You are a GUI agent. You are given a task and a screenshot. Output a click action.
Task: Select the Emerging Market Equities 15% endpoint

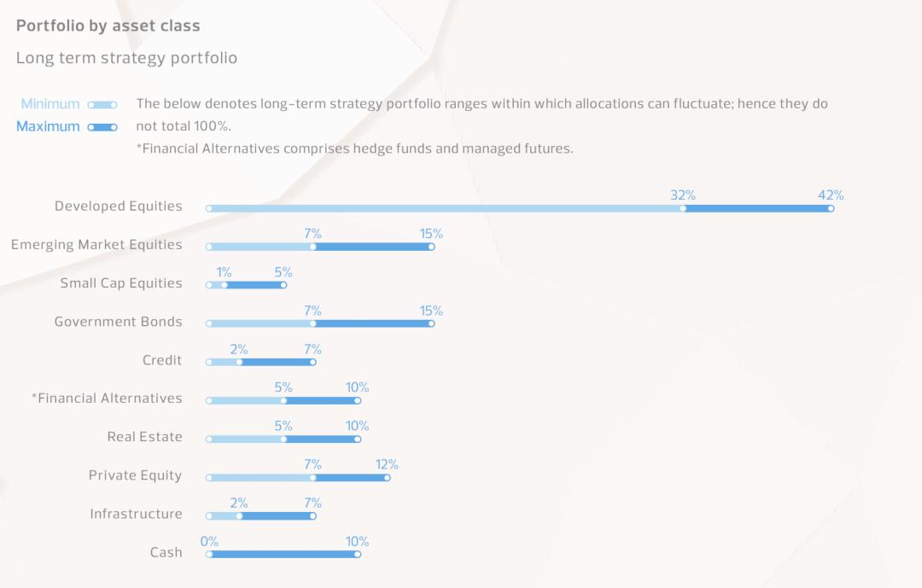coord(431,247)
